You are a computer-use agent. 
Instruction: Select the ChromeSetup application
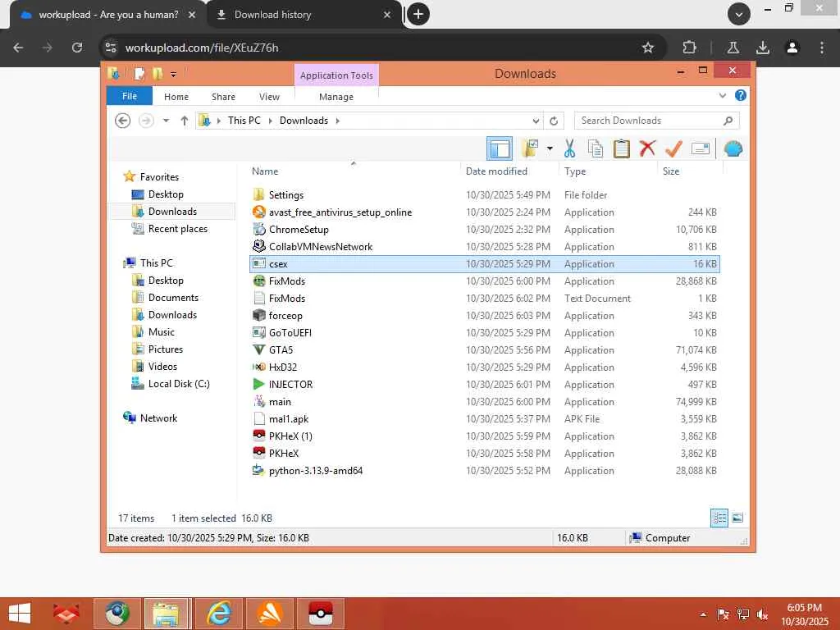click(x=484, y=230)
